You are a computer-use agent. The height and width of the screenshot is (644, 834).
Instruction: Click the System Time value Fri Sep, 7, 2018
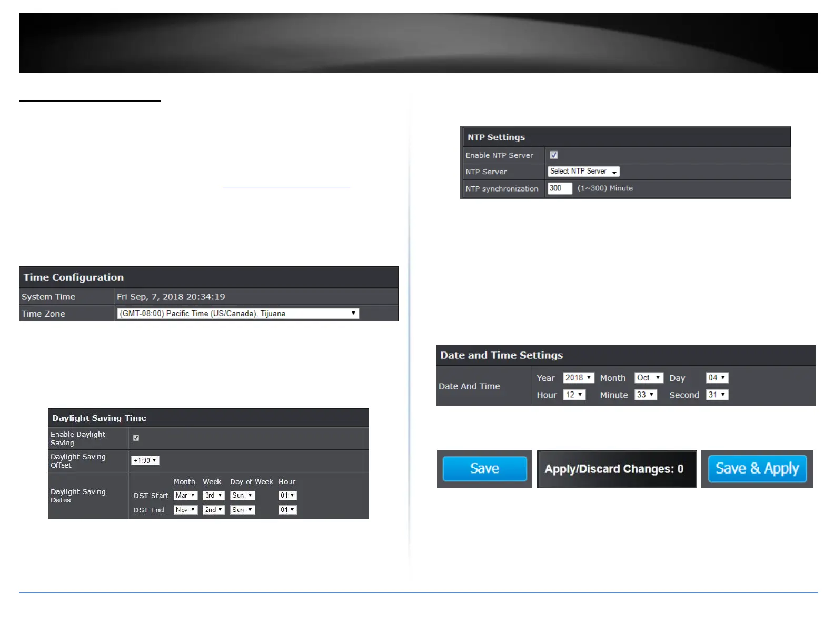point(171,297)
